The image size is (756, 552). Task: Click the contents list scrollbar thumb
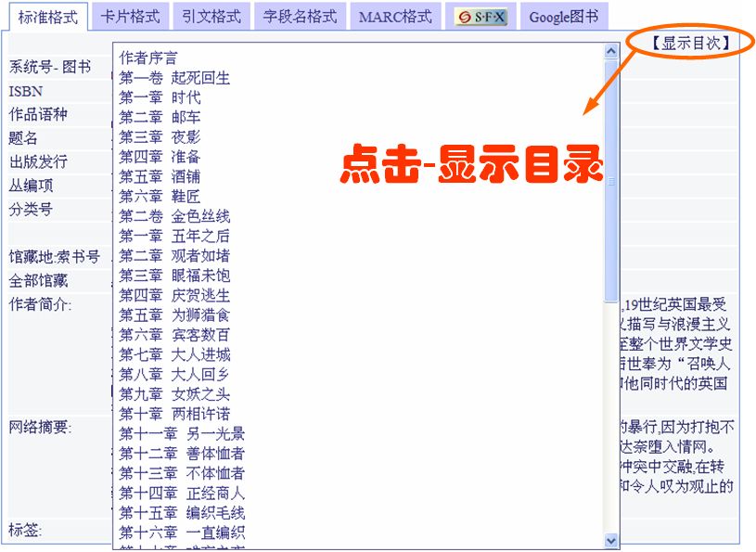611,181
